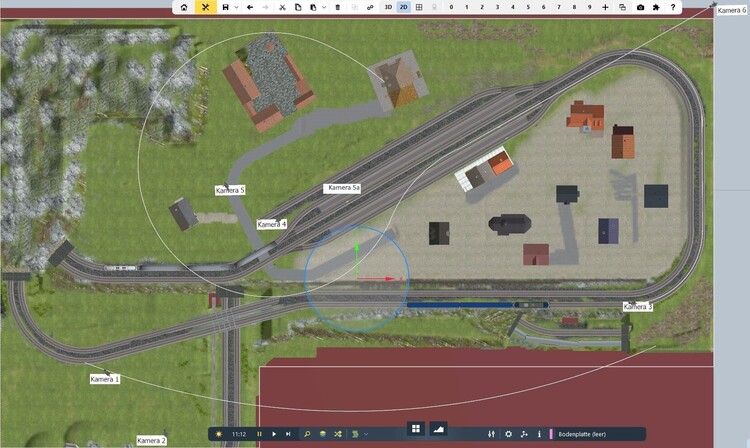Click the simulation time 11:12

(239, 434)
